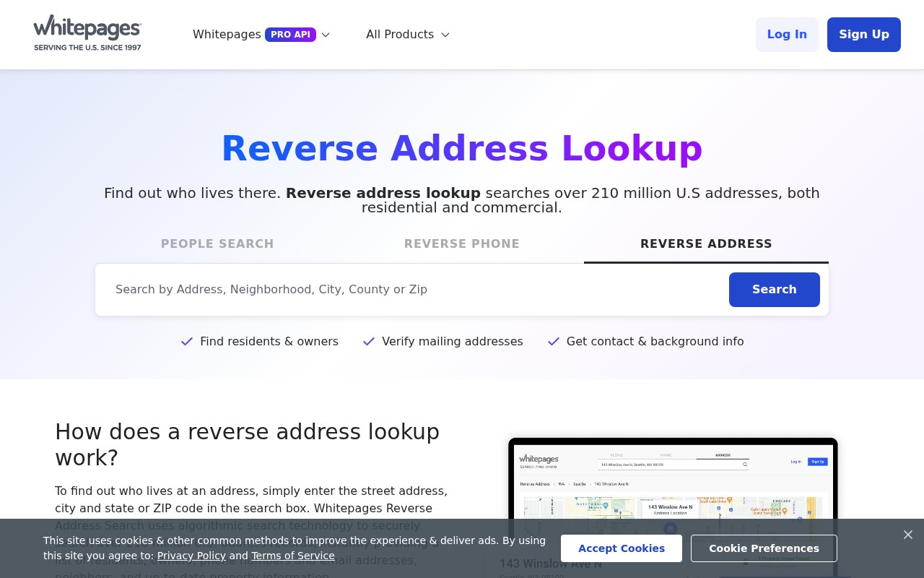924x578 pixels.
Task: Click the checkmark beside Find residents & owners
Action: (187, 341)
